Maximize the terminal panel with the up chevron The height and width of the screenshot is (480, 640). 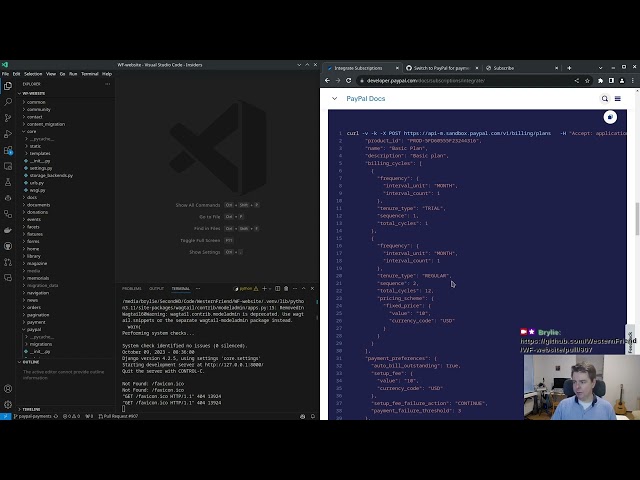303,289
